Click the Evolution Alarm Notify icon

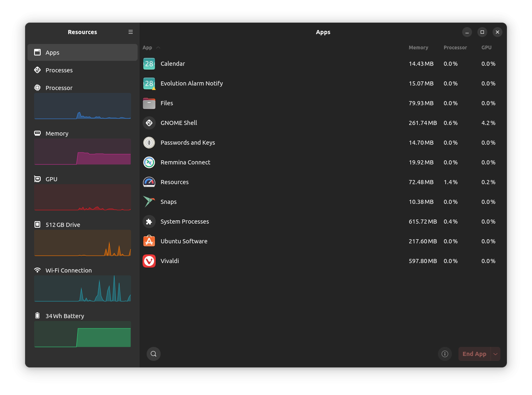coord(149,83)
